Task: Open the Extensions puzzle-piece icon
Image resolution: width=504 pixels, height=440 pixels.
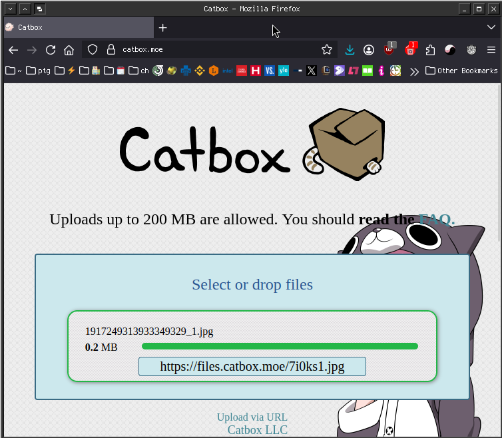Action: tap(430, 50)
